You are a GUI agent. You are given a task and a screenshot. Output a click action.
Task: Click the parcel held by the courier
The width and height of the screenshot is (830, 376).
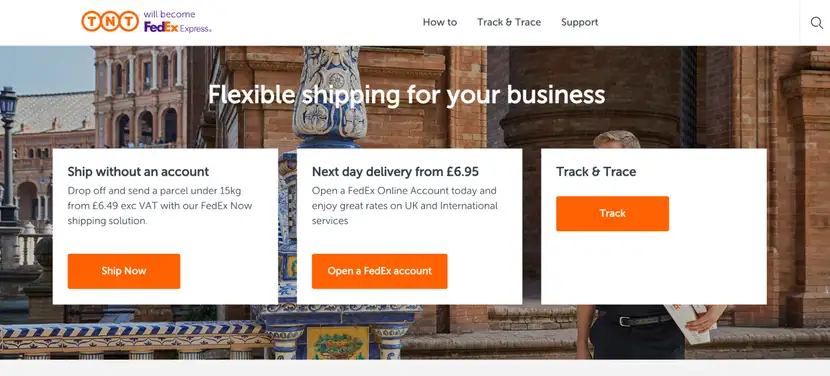pyautogui.click(x=688, y=322)
